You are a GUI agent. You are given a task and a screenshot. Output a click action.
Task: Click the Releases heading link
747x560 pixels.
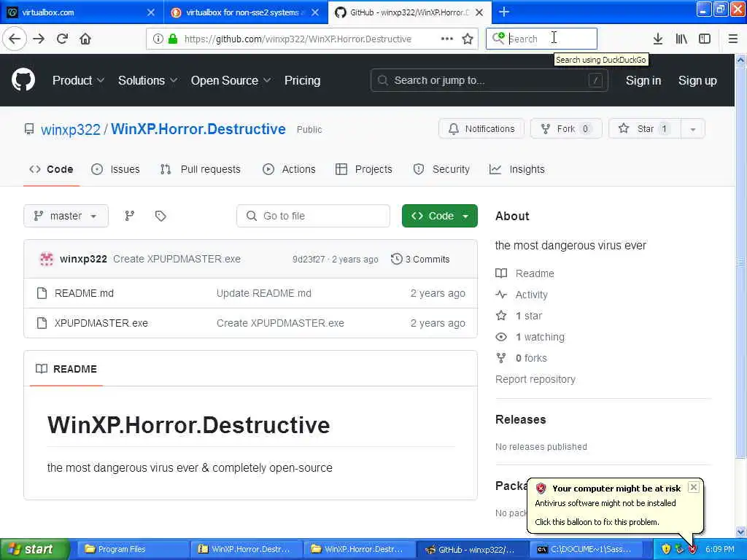tap(520, 419)
